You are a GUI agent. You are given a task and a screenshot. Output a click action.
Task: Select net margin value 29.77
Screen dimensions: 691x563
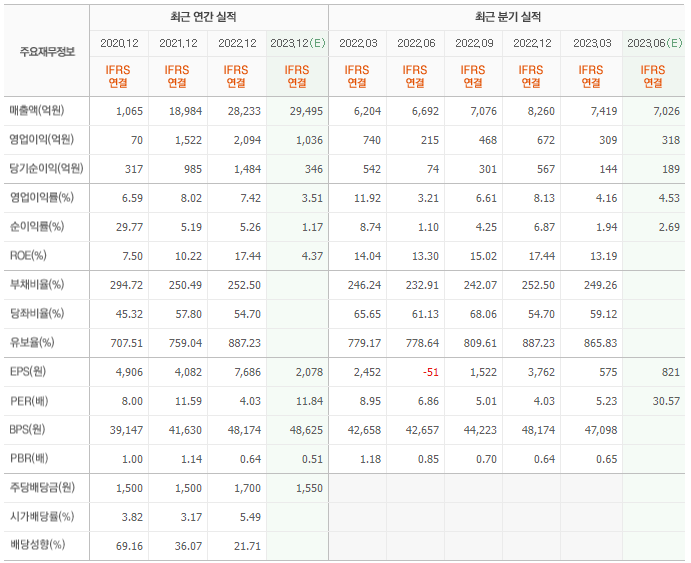[129, 227]
